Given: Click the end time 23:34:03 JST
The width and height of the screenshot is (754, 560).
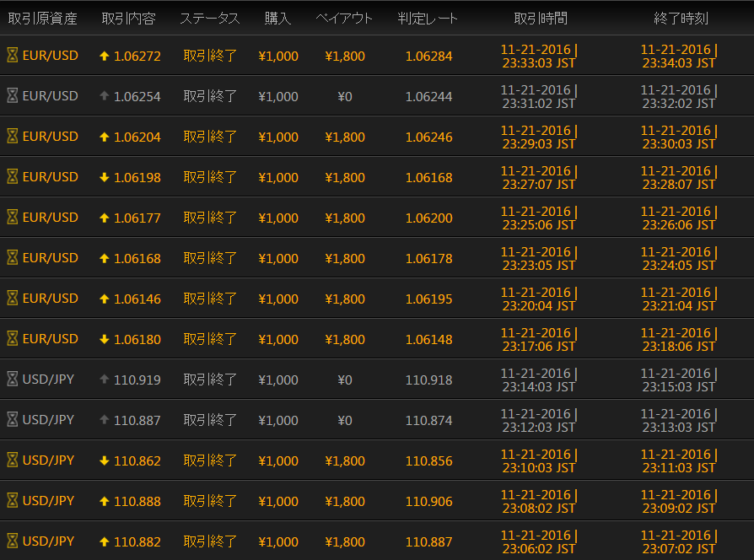Looking at the screenshot, I should [678, 63].
